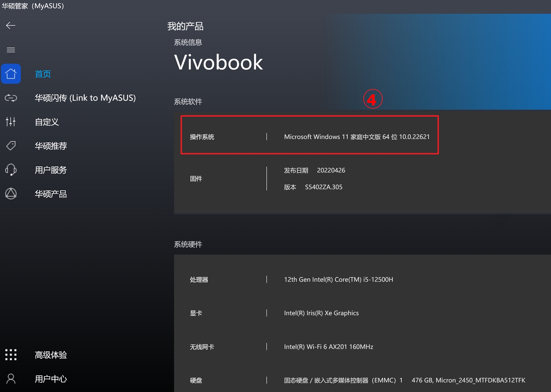
Task: Click the Wi-Fi 6 AX201 160MHz value
Action: click(x=329, y=347)
